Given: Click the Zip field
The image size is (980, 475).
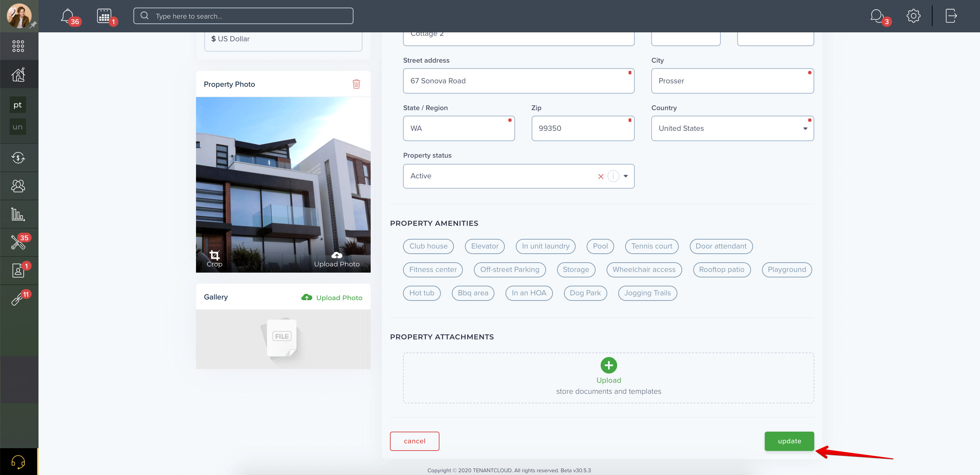Looking at the screenshot, I should [583, 128].
